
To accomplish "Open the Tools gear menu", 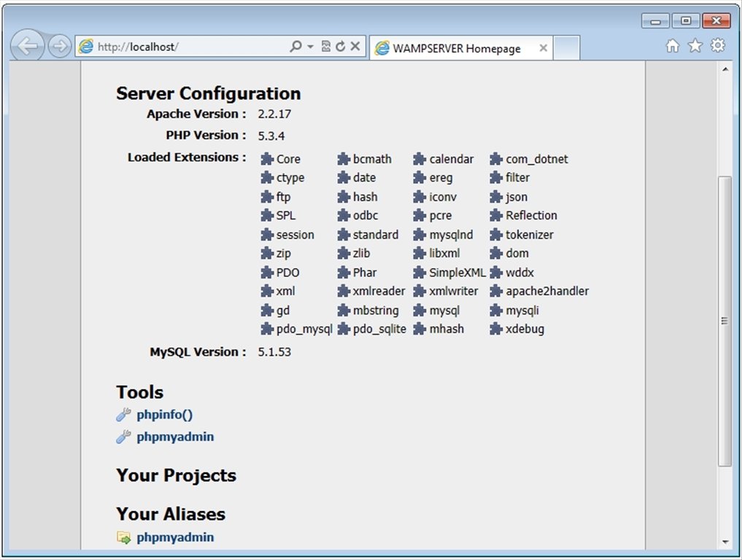I will pyautogui.click(x=718, y=45).
